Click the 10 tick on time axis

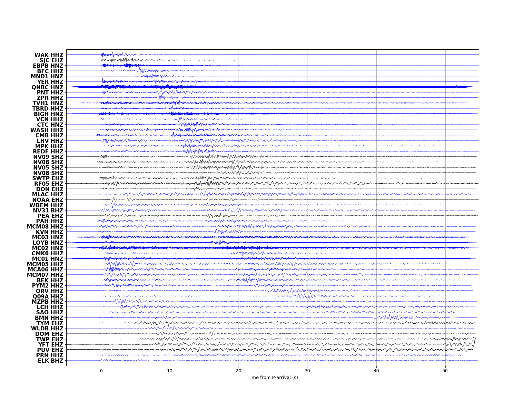tap(170, 371)
